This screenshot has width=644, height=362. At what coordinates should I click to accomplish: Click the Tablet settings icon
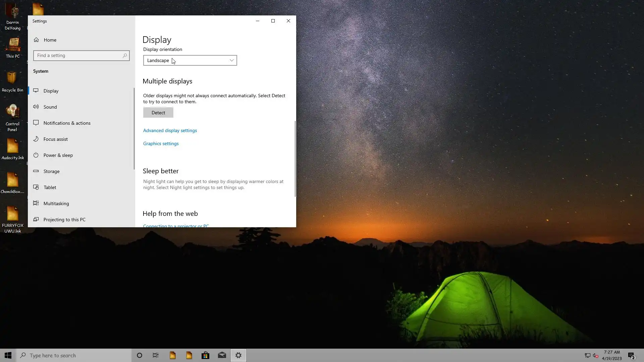tap(36, 187)
